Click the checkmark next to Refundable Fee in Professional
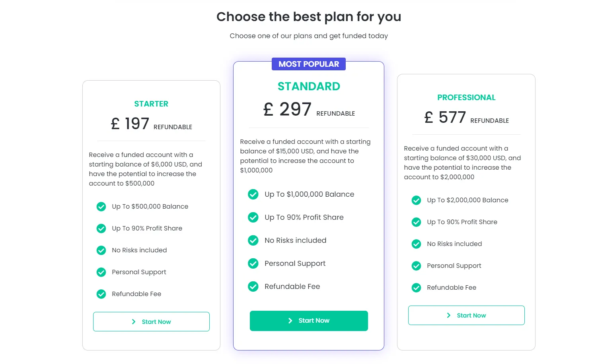The height and width of the screenshot is (364, 590). 416,287
